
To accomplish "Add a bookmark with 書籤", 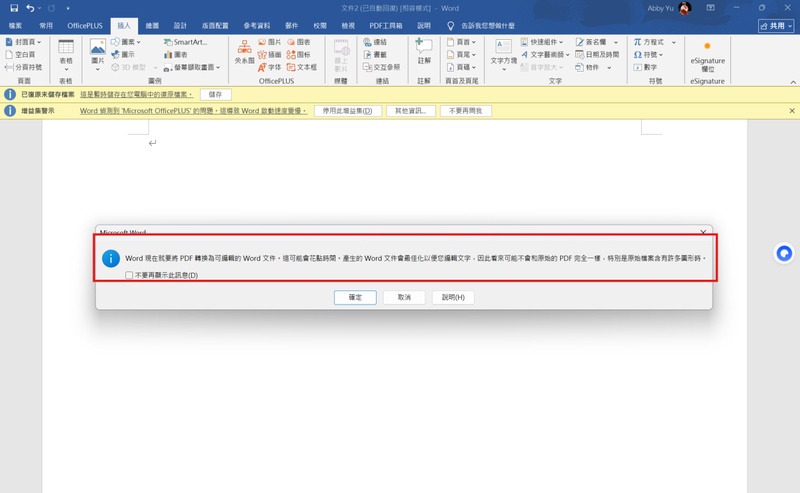I will click(375, 55).
